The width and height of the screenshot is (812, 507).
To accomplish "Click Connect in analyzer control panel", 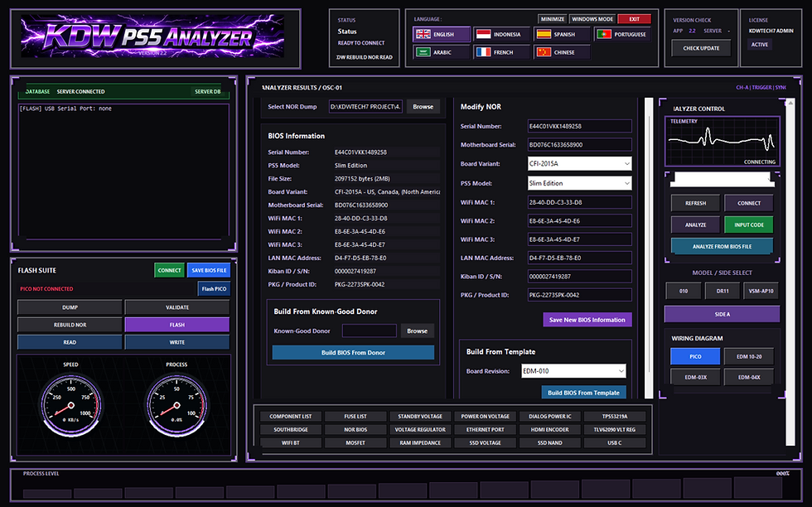I will click(749, 203).
